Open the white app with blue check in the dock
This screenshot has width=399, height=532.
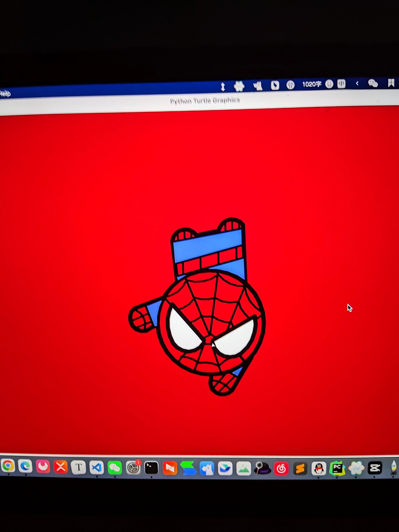pos(225,468)
